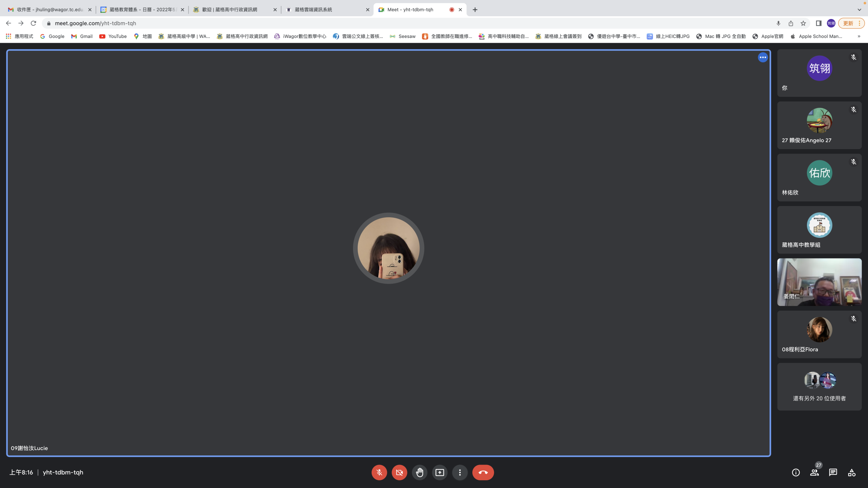Open the YouTube bookmark link
The width and height of the screenshot is (868, 488).
(113, 36)
